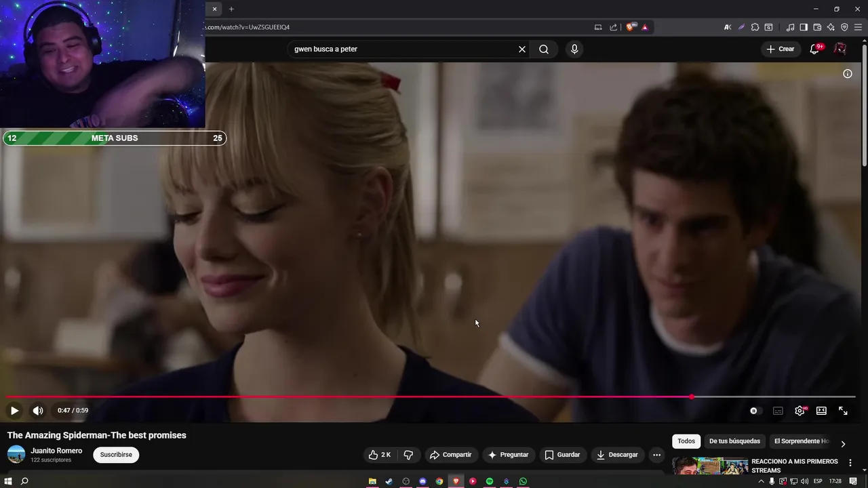Click the taskbar volume speaker icon
The image size is (868, 488).
coord(804,481)
